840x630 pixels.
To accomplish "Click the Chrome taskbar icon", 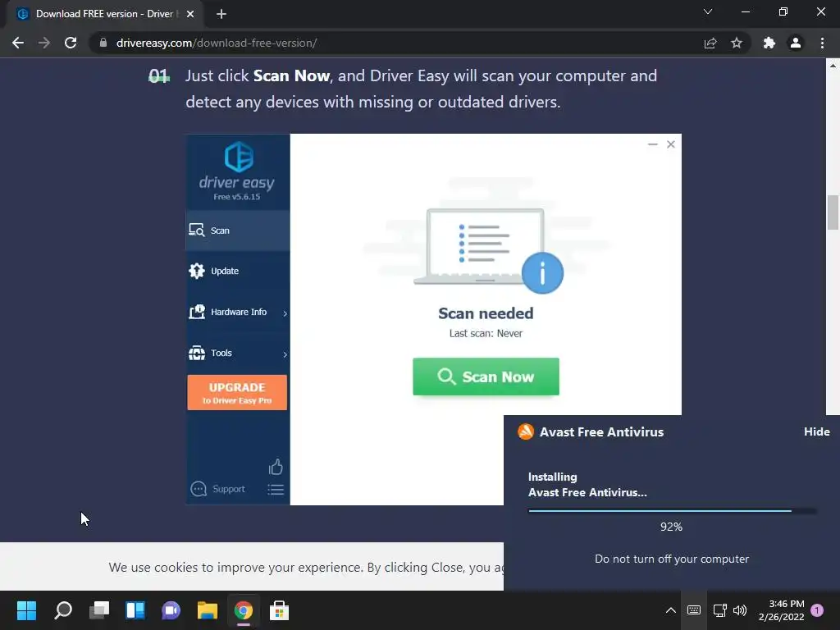I will 243,610.
